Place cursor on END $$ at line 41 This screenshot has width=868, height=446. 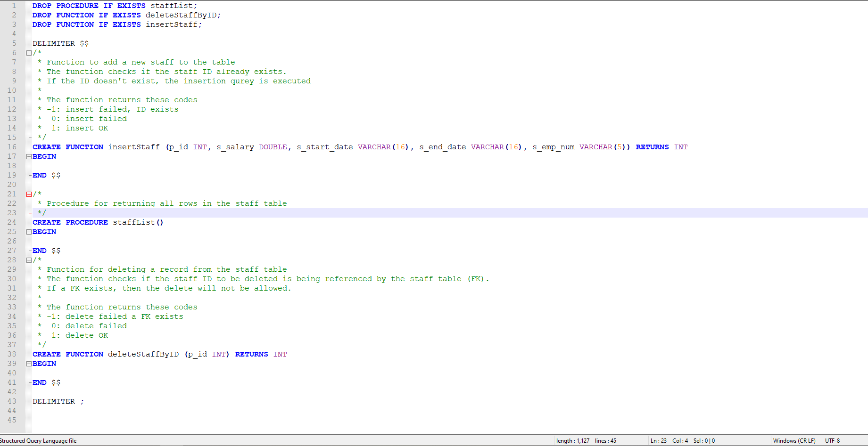(x=46, y=382)
